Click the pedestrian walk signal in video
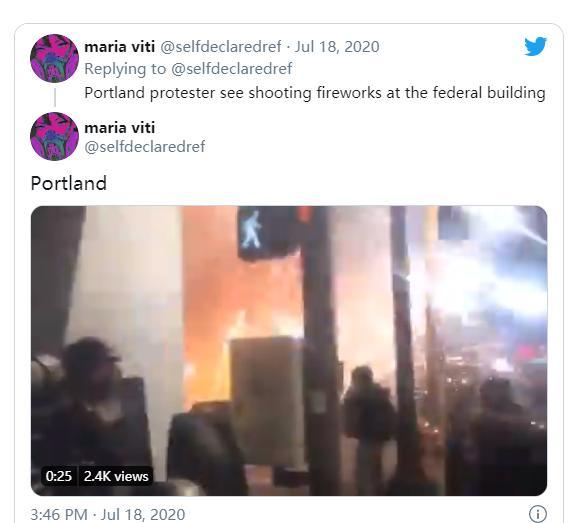The width and height of the screenshot is (574, 523). (x=251, y=229)
